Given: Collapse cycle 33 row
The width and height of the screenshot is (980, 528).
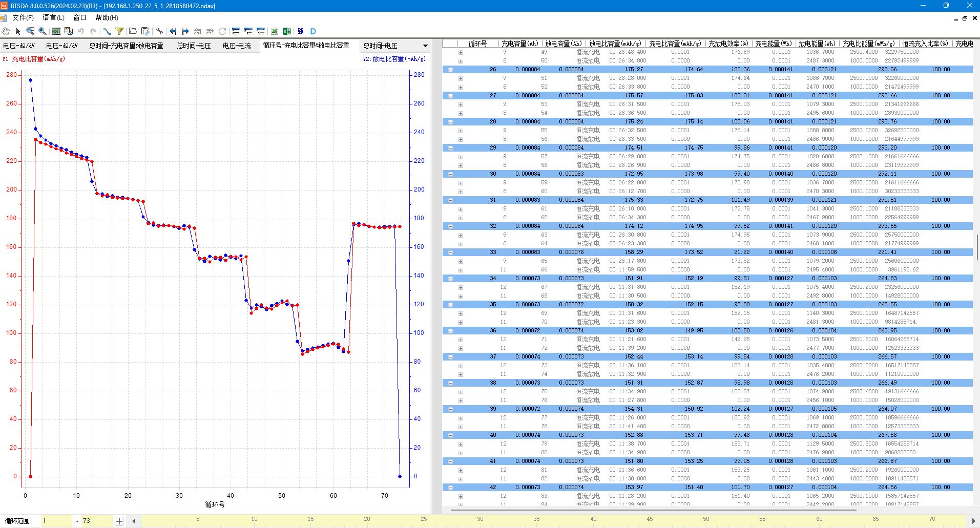Looking at the screenshot, I should click(x=451, y=252).
